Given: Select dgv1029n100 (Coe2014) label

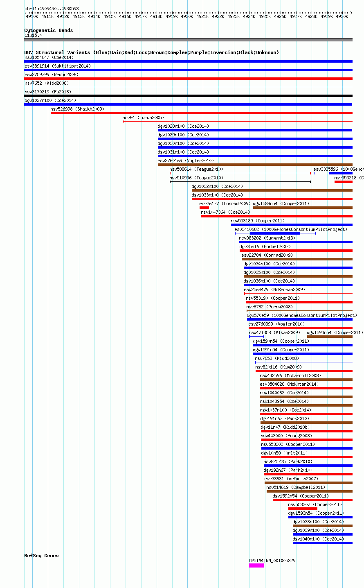Looking at the screenshot, I should (x=183, y=135).
